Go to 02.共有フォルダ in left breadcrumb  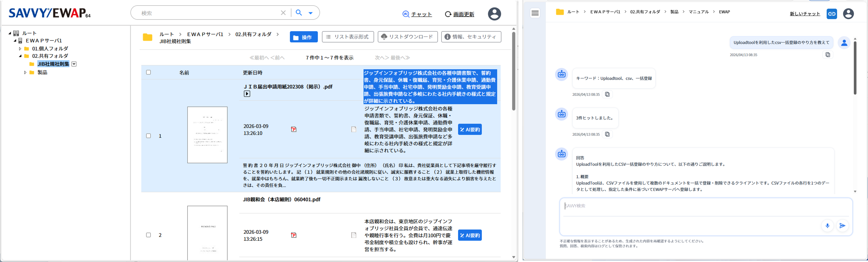(253, 34)
